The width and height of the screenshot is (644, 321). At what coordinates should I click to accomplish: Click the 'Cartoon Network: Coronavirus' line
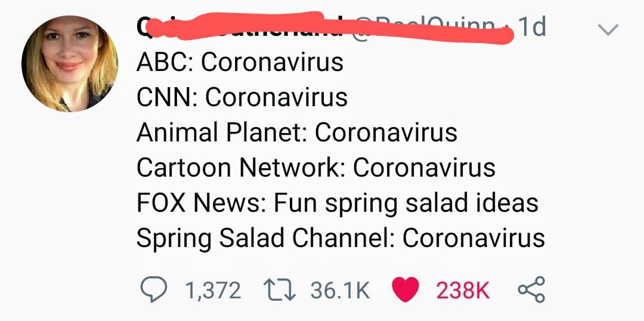[316, 168]
